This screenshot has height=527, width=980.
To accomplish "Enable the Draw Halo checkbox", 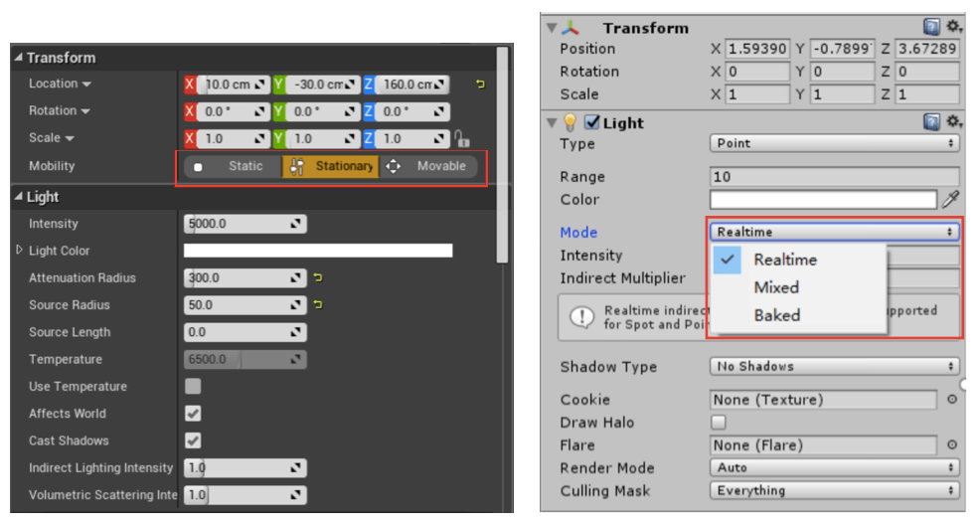I will (719, 423).
